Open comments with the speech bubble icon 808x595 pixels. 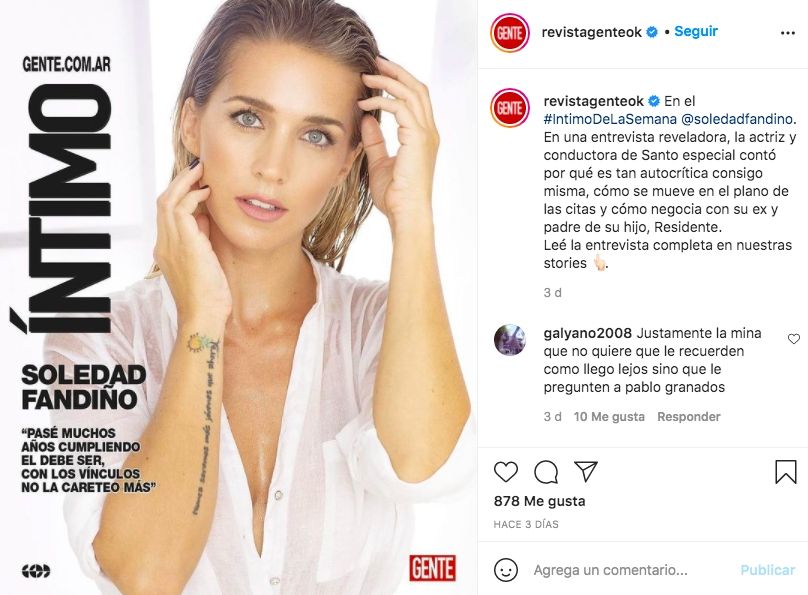(546, 471)
